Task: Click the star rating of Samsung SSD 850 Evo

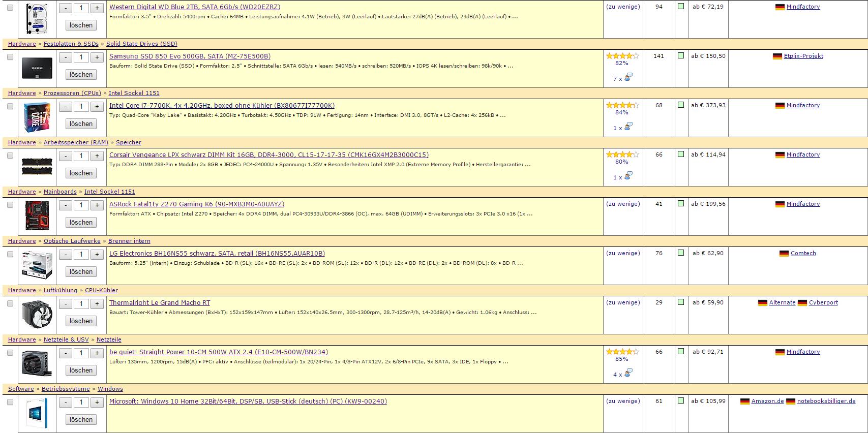Action: [622, 56]
